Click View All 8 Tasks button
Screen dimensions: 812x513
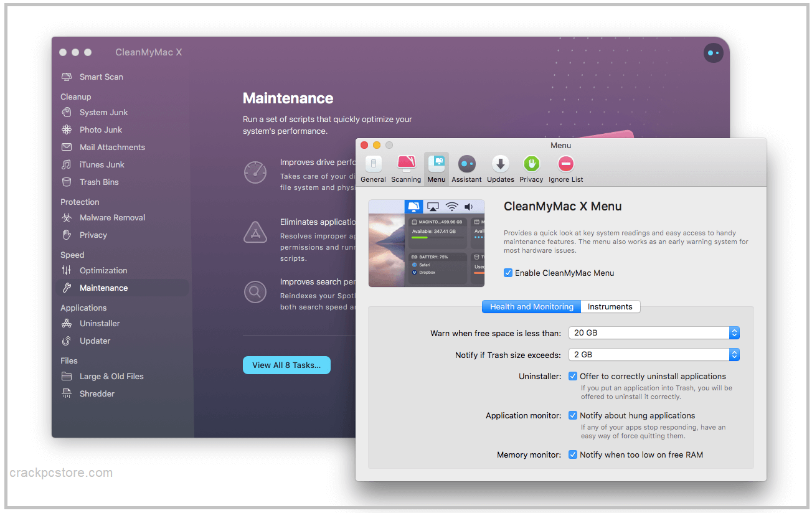click(286, 365)
